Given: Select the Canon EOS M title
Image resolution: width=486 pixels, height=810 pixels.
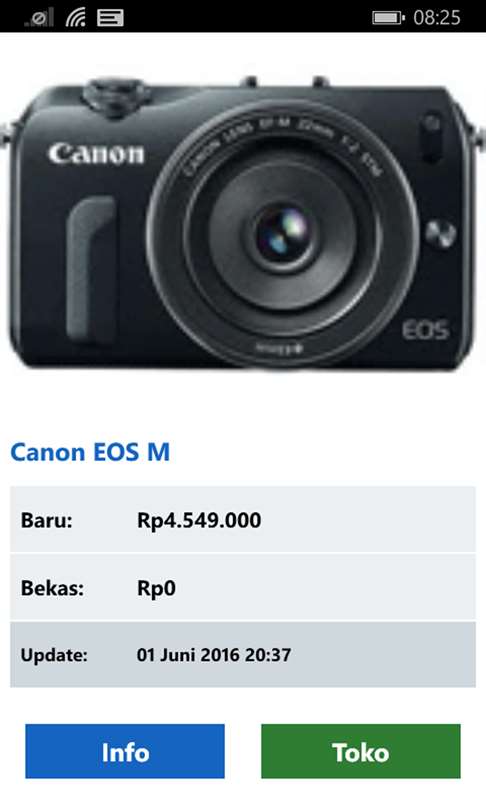Looking at the screenshot, I should 90,452.
